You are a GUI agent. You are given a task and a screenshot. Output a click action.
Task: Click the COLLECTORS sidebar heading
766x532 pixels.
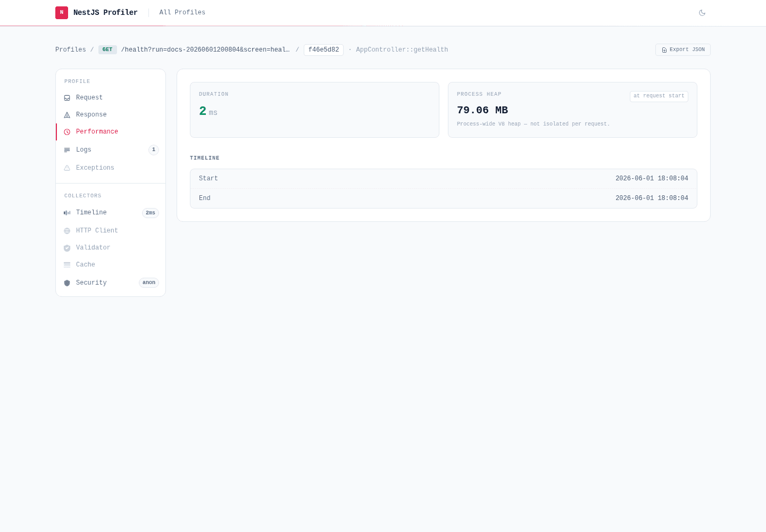[83, 196]
